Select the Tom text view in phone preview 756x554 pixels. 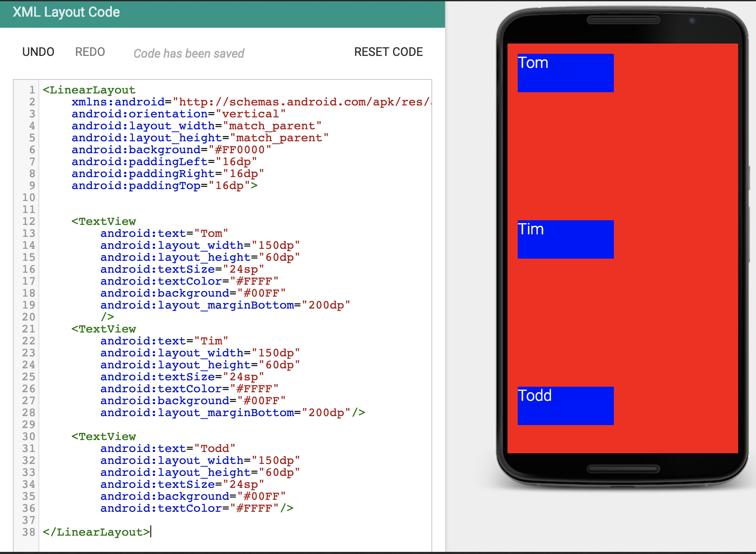[565, 73]
